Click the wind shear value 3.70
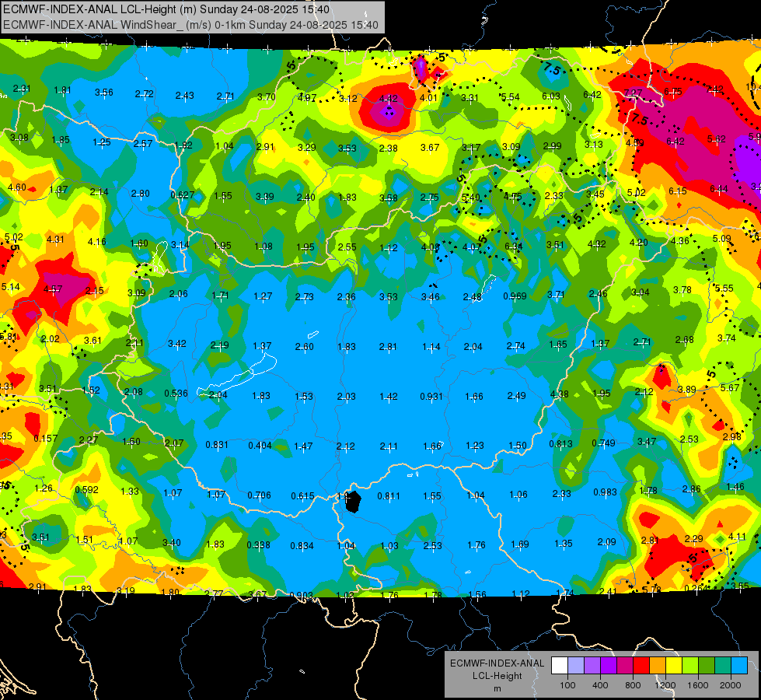This screenshot has width=761, height=700. click(267, 97)
